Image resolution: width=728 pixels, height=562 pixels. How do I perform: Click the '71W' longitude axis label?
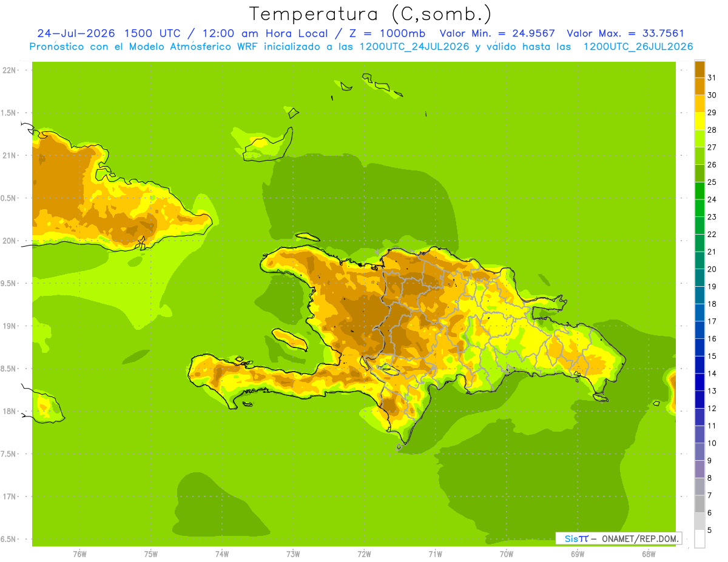coord(435,554)
